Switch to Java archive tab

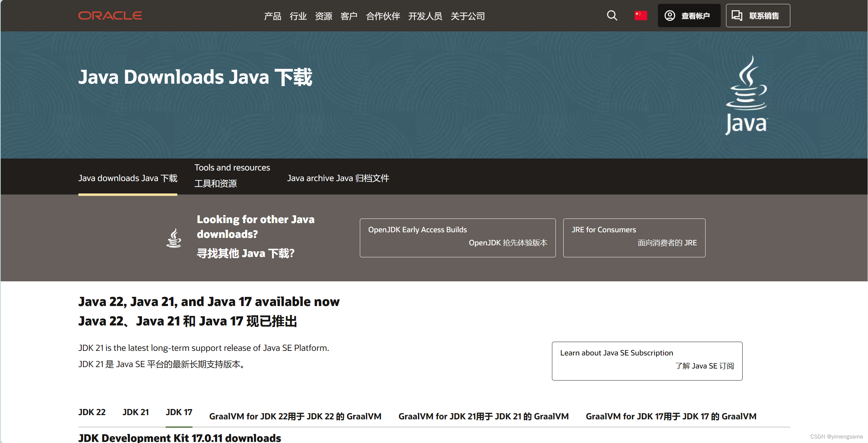click(338, 178)
